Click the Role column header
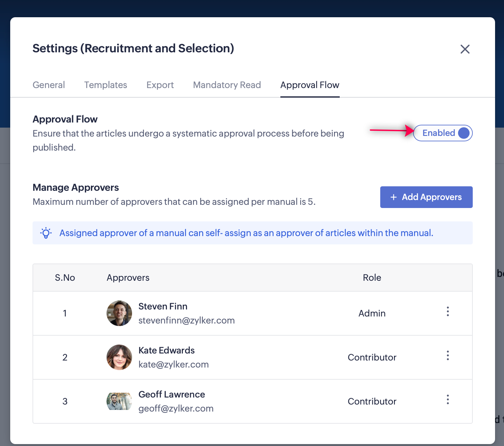This screenshot has width=504, height=446. click(372, 278)
